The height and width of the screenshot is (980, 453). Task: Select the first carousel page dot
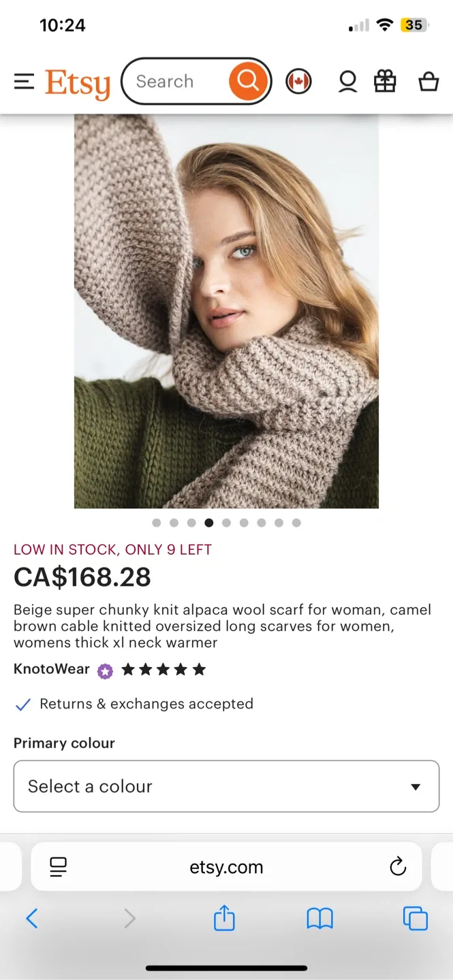[156, 523]
